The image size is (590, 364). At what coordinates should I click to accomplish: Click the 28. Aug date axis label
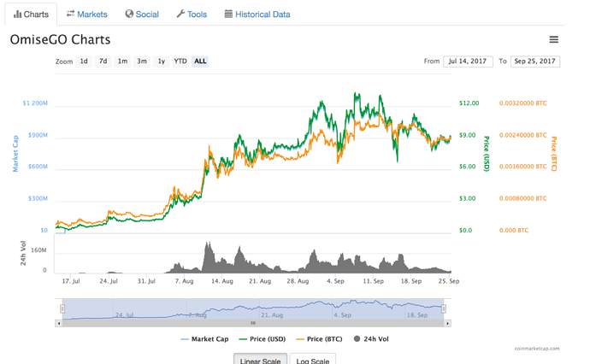(298, 281)
